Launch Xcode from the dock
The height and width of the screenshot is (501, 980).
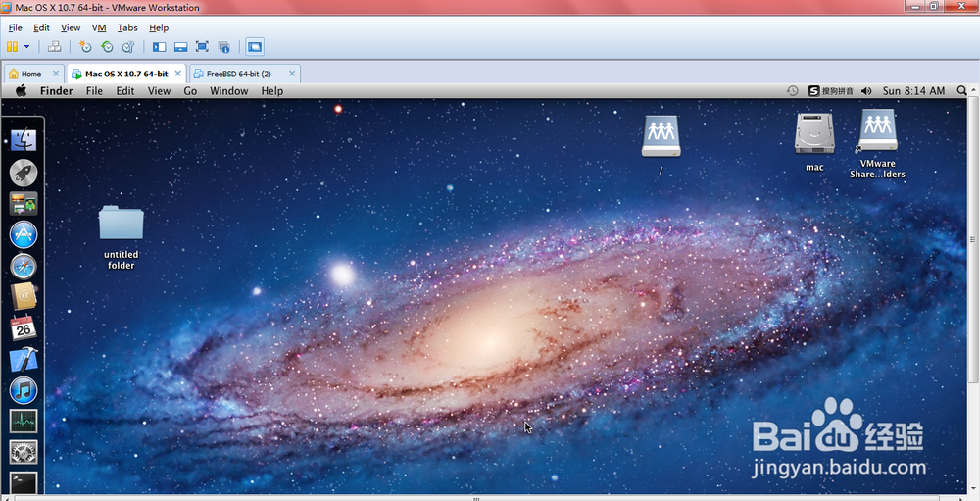pos(24,360)
